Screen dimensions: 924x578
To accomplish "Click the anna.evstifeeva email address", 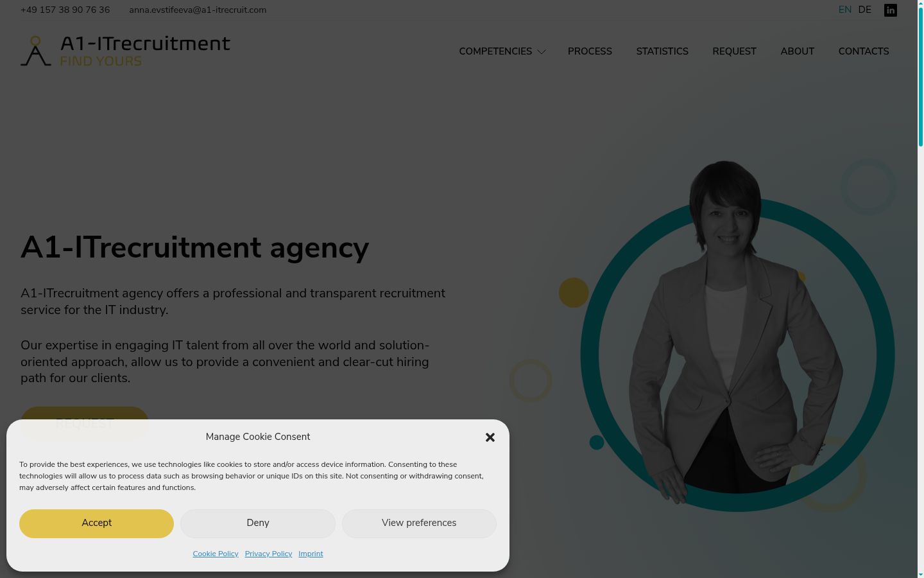I will [198, 10].
